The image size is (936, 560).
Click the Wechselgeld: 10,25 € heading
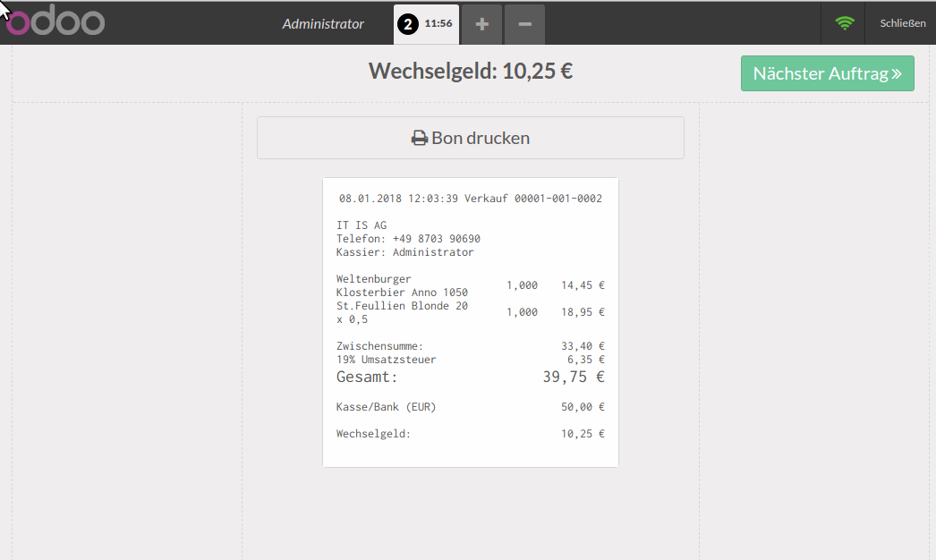471,71
